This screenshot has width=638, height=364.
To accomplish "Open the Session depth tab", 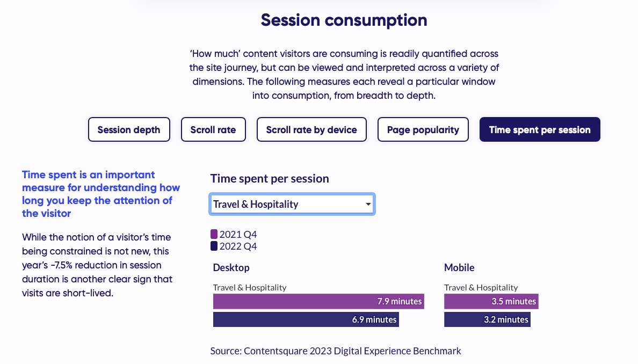I will [x=129, y=129].
